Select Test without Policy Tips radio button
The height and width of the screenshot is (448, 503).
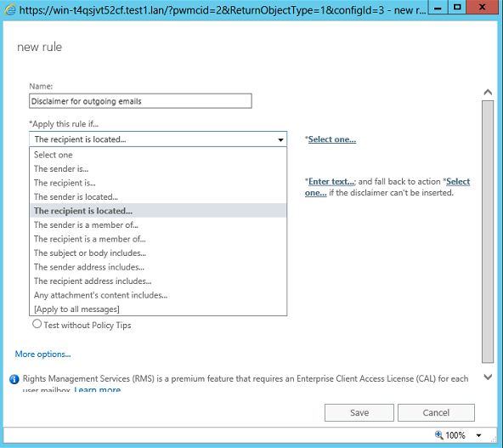pyautogui.click(x=37, y=324)
